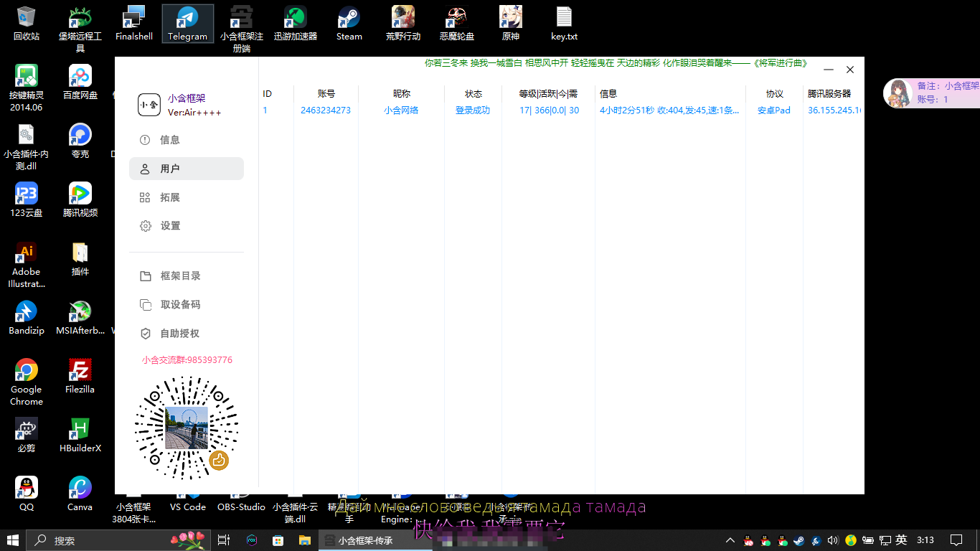
Task: Click the 账号 column header
Action: click(x=326, y=94)
